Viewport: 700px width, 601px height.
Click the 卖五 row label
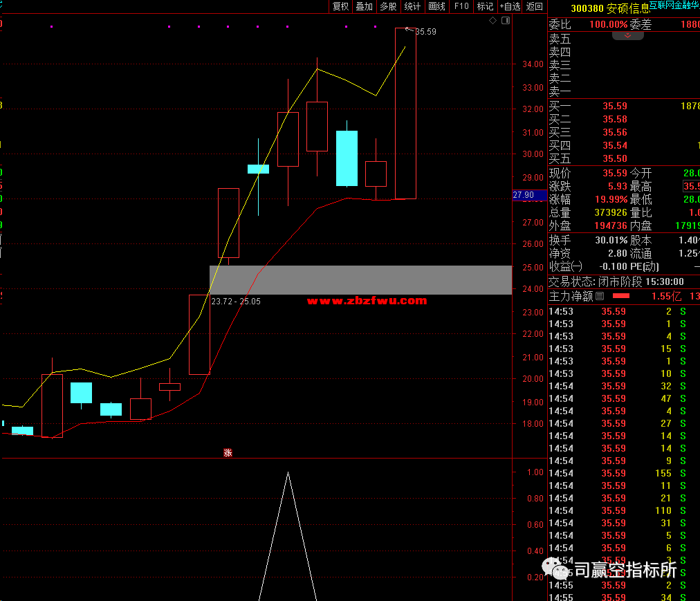coord(560,39)
